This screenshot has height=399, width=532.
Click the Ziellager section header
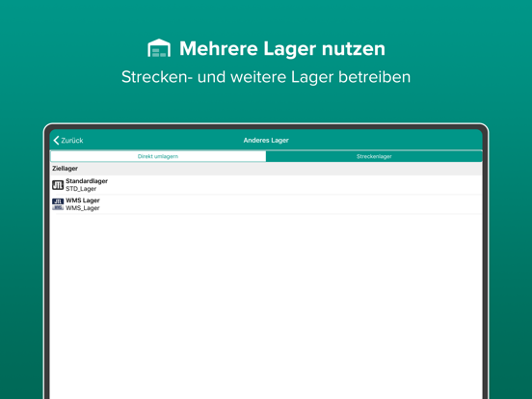pyautogui.click(x=266, y=169)
